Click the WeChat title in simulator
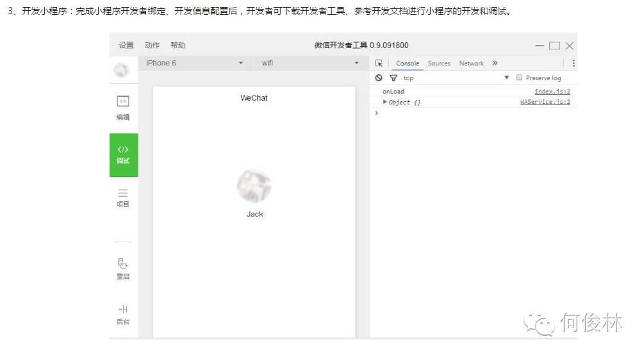644x355 pixels. click(254, 98)
